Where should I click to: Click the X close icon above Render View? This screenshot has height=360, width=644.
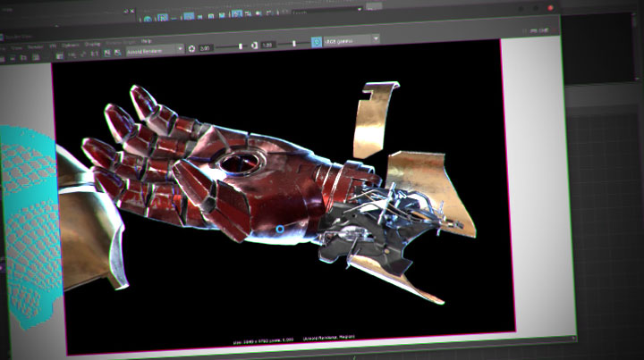pos(132,11)
